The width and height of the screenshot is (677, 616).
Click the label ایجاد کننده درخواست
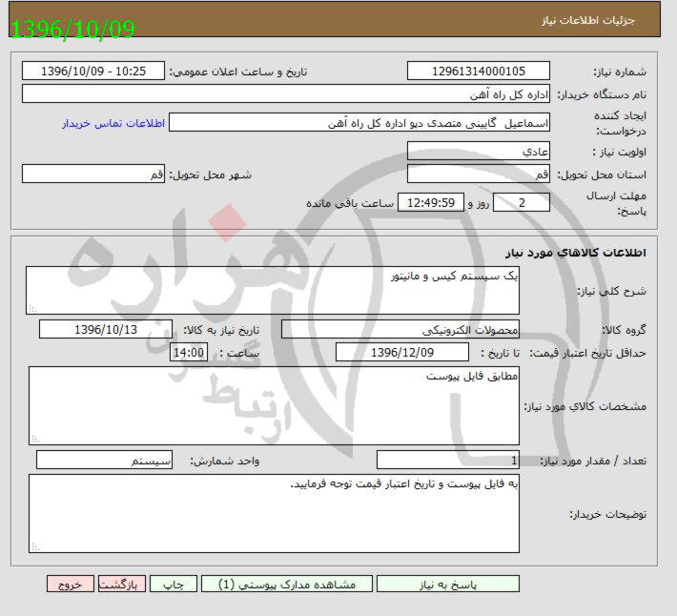tap(620, 123)
